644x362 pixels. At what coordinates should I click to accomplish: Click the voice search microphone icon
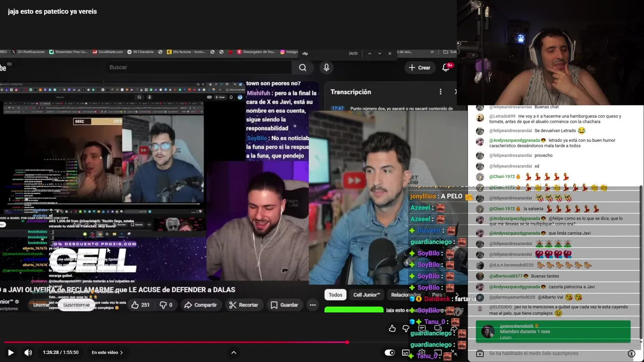(x=327, y=67)
